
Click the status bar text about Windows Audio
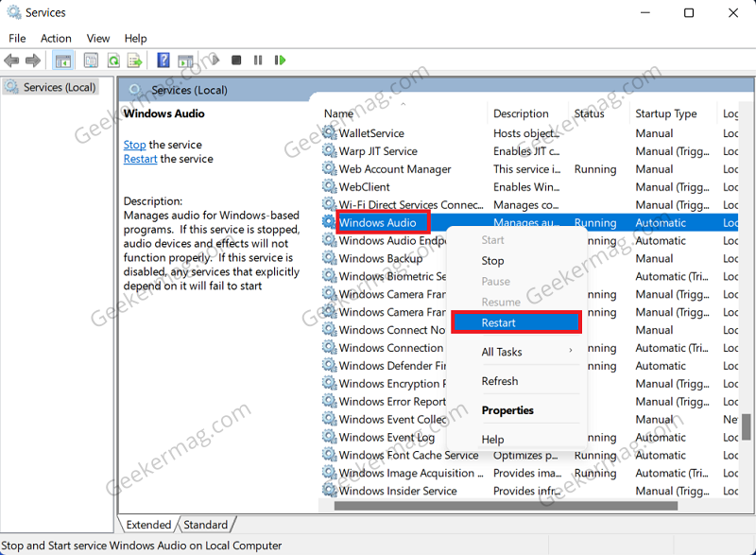coord(141,546)
